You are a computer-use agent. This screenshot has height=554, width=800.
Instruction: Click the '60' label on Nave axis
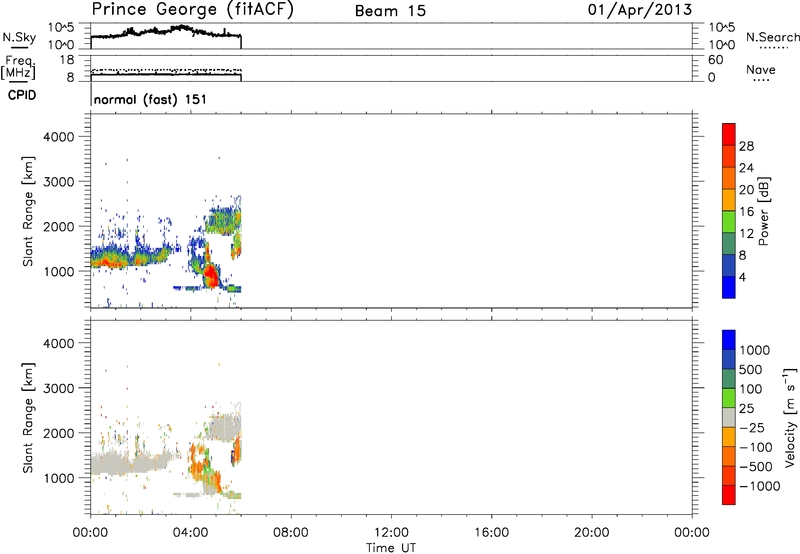(715, 60)
